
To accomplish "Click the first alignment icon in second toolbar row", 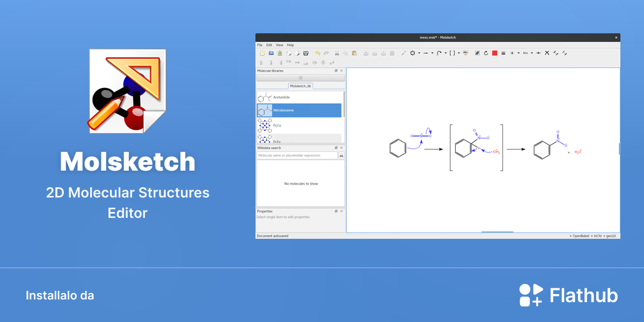I will pos(261,63).
